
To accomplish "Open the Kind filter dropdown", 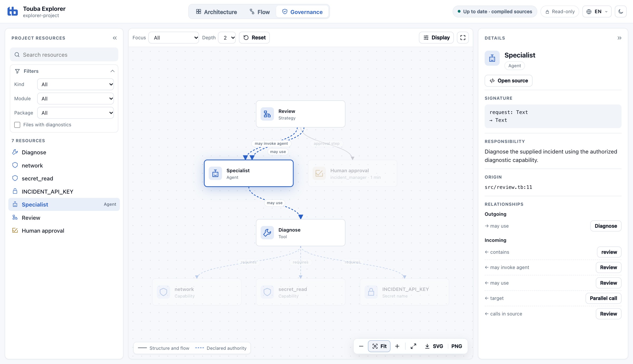I will click(75, 84).
